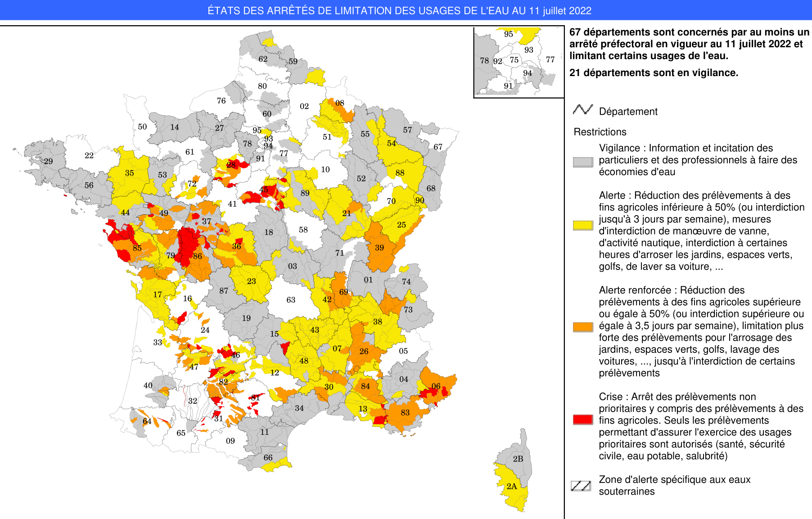Click department label 34 on the map

coord(299,408)
